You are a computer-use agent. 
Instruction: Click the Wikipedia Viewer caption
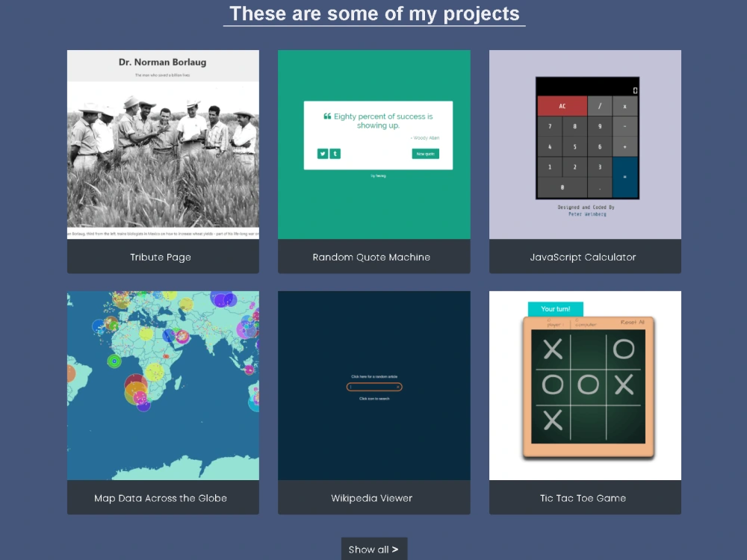371,498
